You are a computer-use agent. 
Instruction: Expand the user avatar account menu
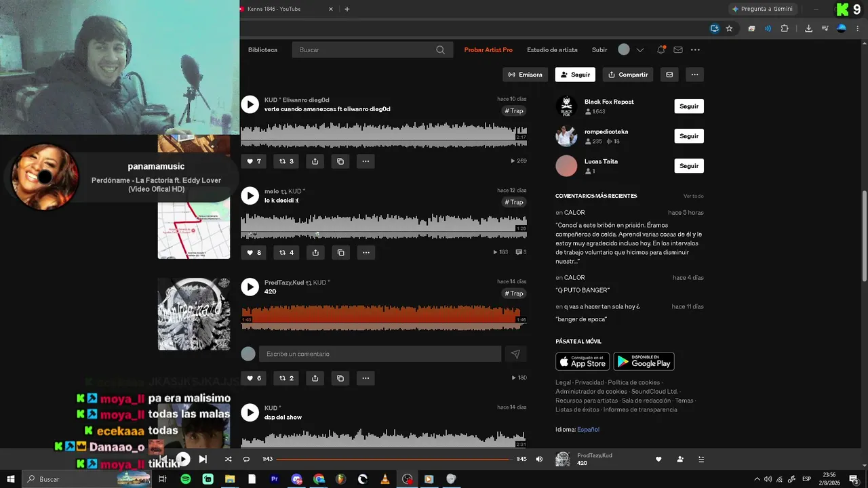[630, 49]
